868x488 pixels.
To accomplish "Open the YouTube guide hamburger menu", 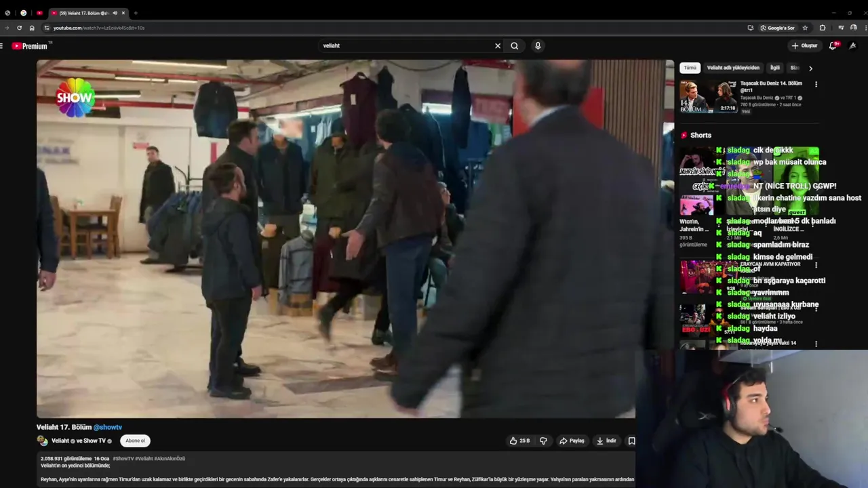I will (2, 46).
